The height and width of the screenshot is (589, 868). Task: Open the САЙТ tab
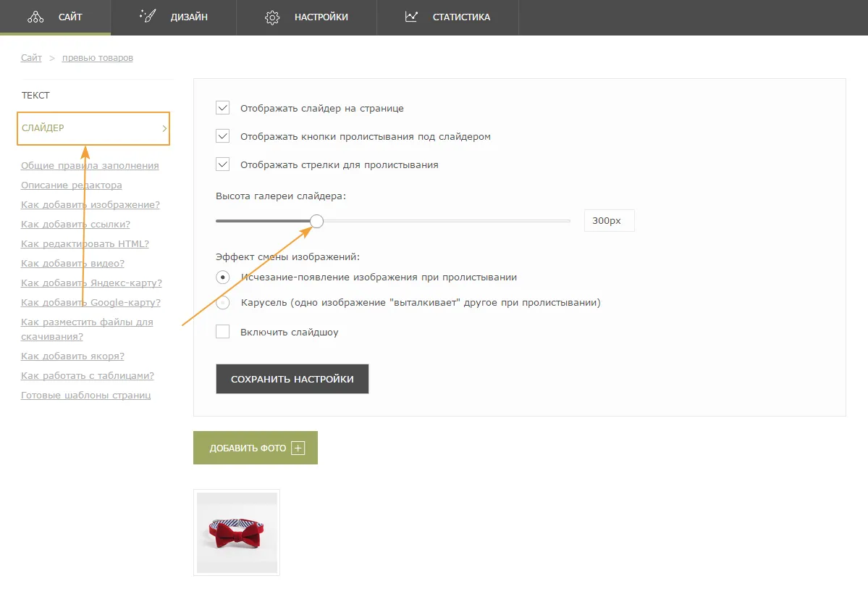pyautogui.click(x=55, y=17)
